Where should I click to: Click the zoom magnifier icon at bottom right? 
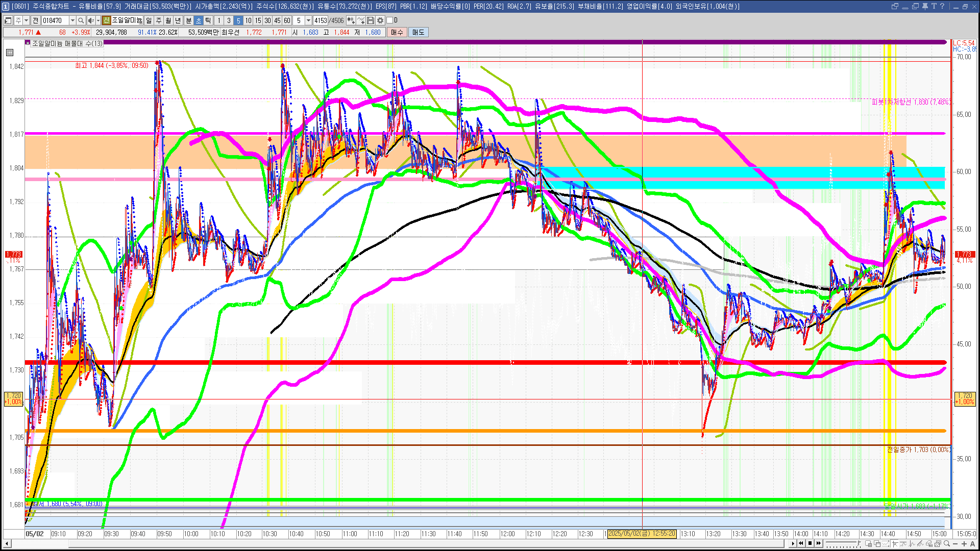pyautogui.click(x=947, y=543)
